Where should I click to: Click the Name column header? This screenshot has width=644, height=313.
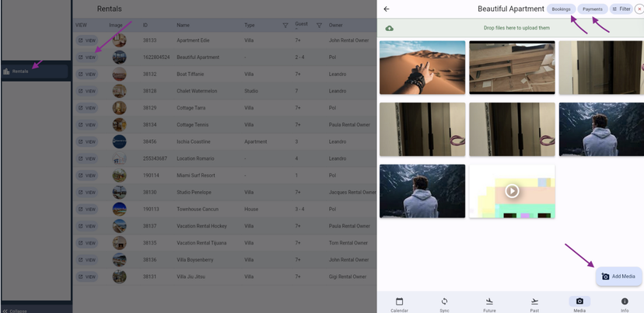184,26
